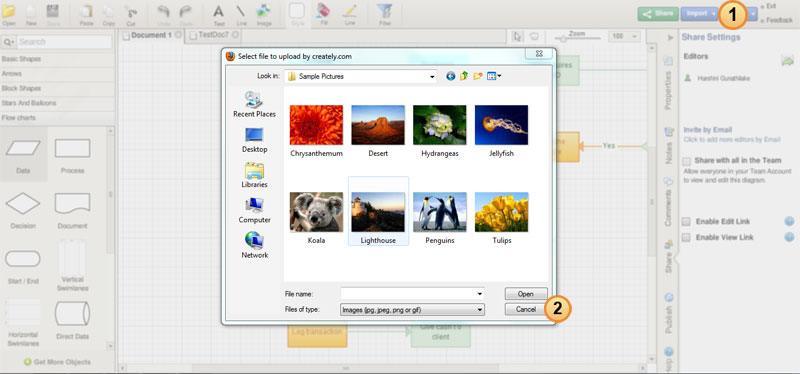This screenshot has height=374, width=800.
Task: Go back using dialog's blue back arrow
Action: coord(451,76)
